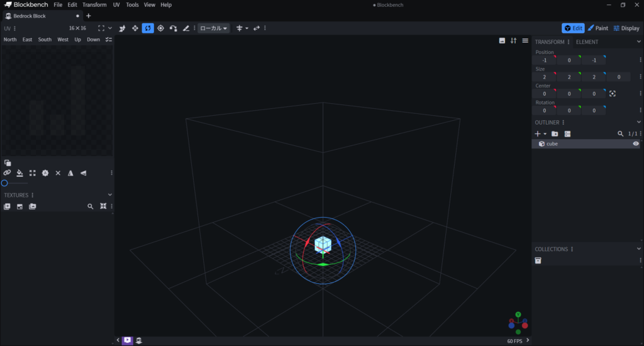
Task: Switch to Paint mode
Action: 597,28
